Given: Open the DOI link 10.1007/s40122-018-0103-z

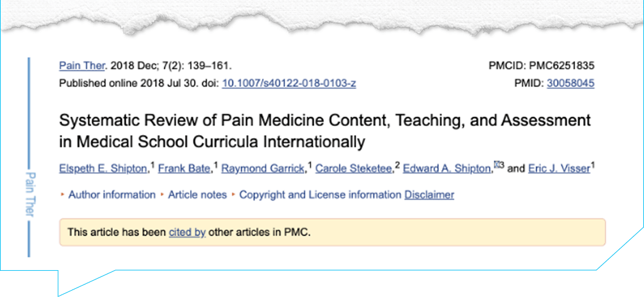Looking at the screenshot, I should 289,83.
